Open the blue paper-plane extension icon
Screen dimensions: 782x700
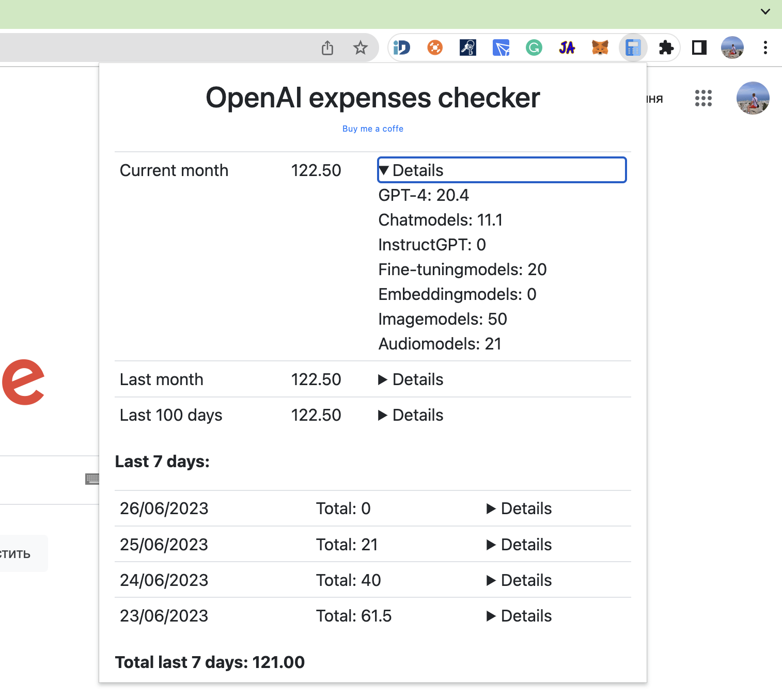[501, 48]
